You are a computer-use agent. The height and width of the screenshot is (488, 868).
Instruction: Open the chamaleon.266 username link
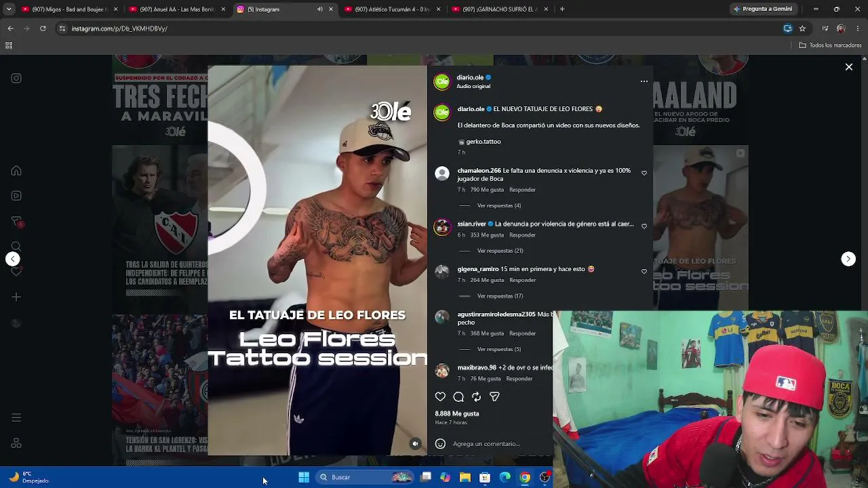click(479, 171)
